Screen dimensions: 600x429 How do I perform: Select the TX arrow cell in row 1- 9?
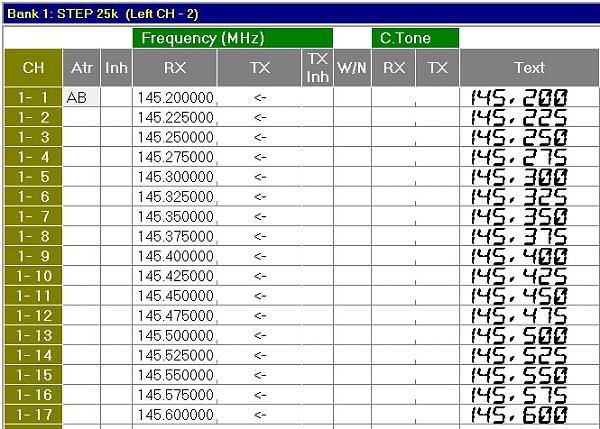pyautogui.click(x=259, y=256)
